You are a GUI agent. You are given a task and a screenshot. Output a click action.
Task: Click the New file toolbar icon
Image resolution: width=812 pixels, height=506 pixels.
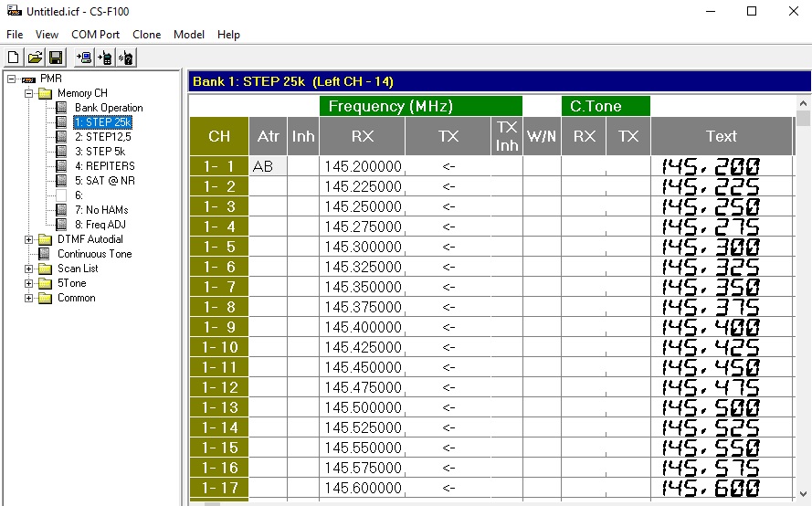14,58
